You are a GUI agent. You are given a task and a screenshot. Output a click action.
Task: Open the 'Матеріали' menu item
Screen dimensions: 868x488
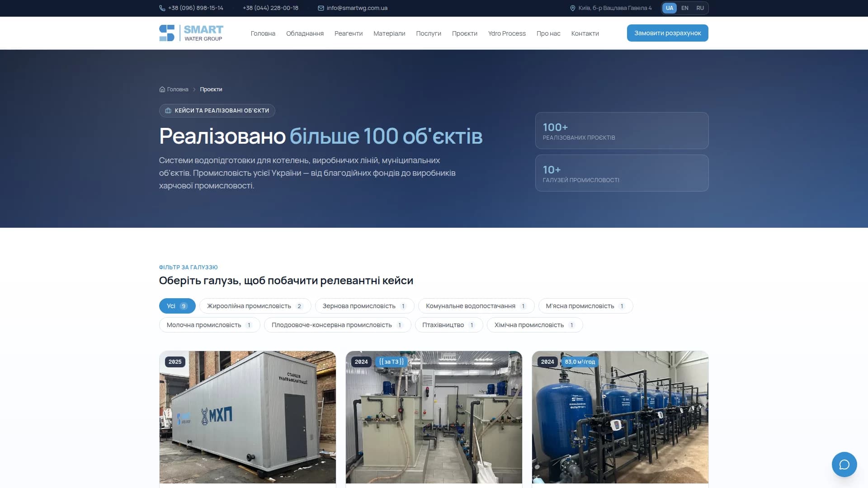[389, 33]
